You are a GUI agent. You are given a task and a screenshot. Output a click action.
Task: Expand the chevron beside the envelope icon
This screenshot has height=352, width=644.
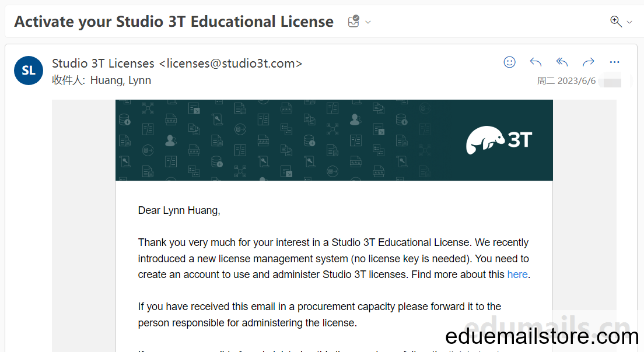tap(368, 22)
